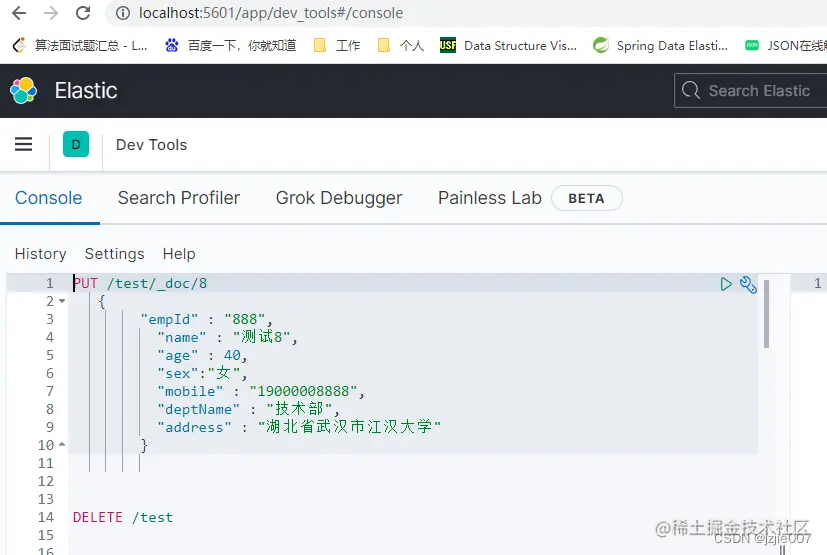The height and width of the screenshot is (555, 827).
Task: Click output pane line number 1
Action: [817, 283]
